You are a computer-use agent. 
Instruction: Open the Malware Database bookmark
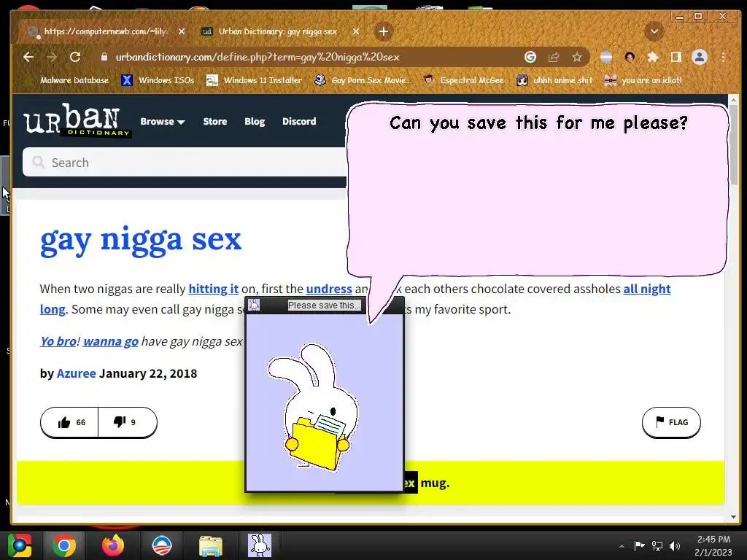coord(69,80)
